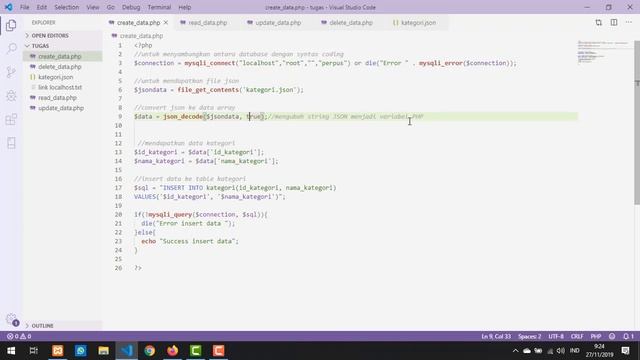The image size is (640, 360).
Task: Open delete_data.php from the explorer tree
Action: click(x=60, y=67)
